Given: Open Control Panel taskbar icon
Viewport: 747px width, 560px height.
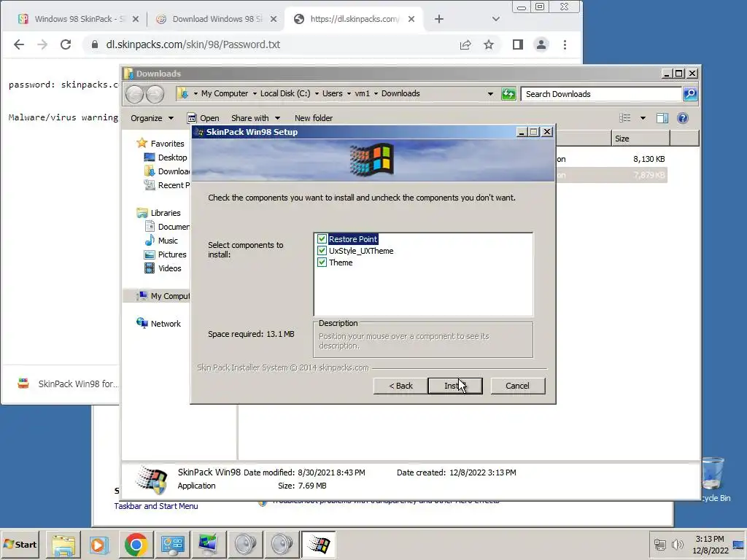Looking at the screenshot, I should click(172, 544).
